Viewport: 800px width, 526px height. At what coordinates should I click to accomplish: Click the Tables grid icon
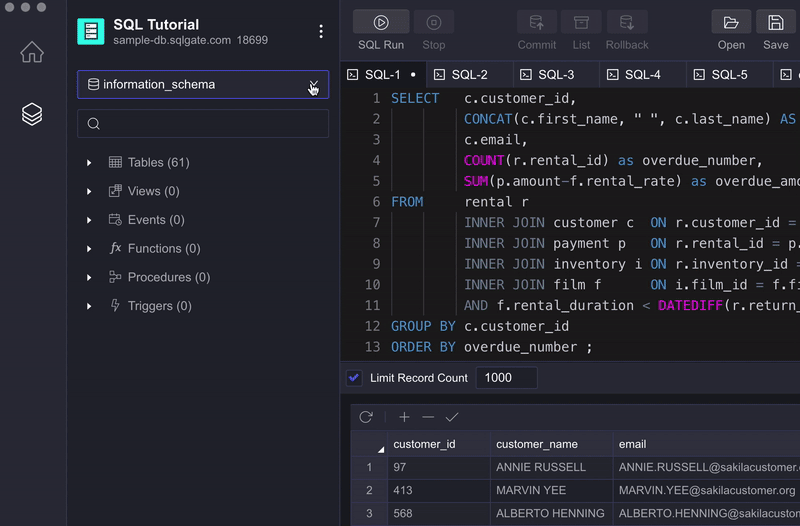pyautogui.click(x=115, y=162)
